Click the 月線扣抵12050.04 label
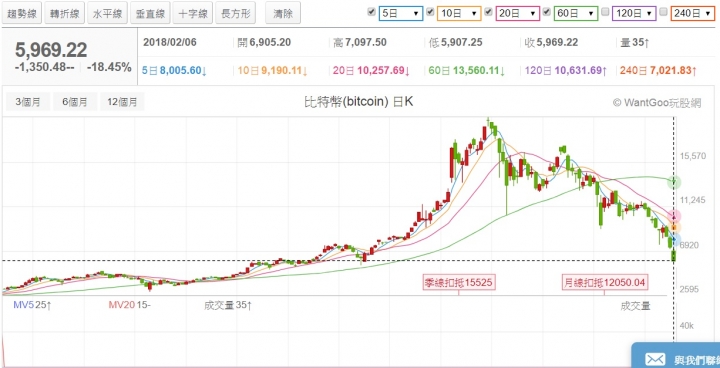This screenshot has height=368, width=720. (606, 283)
